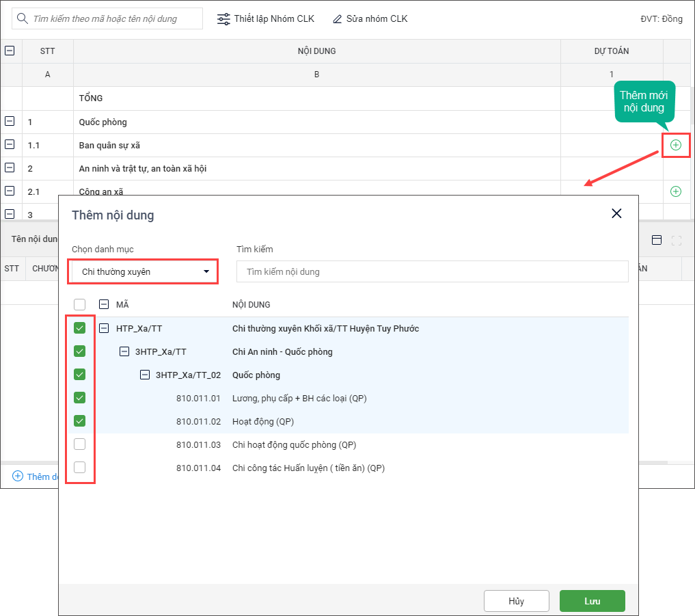The height and width of the screenshot is (616, 695).
Task: Click the Hủy button
Action: point(516,601)
